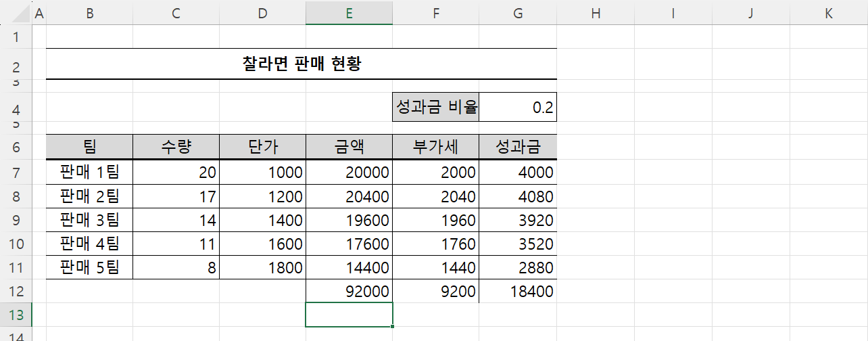Screen dimensions: 868x341
Task: Click the title cell 찰라면 판매 현황
Action: 302,64
